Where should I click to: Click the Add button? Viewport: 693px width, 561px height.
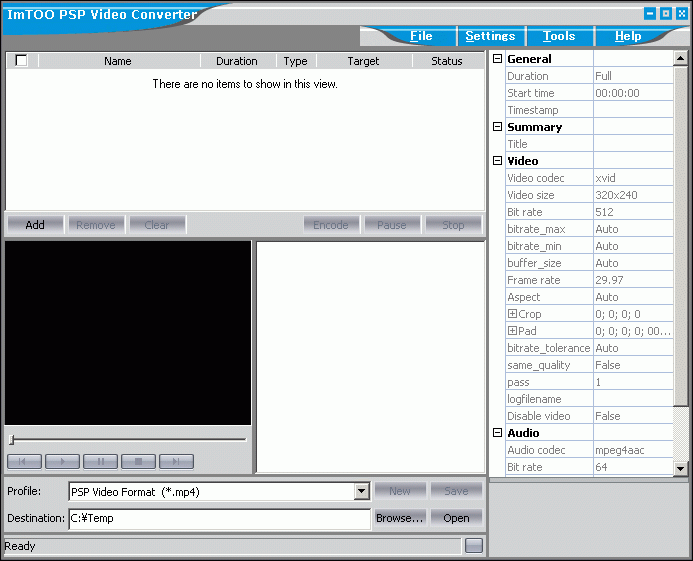(35, 225)
